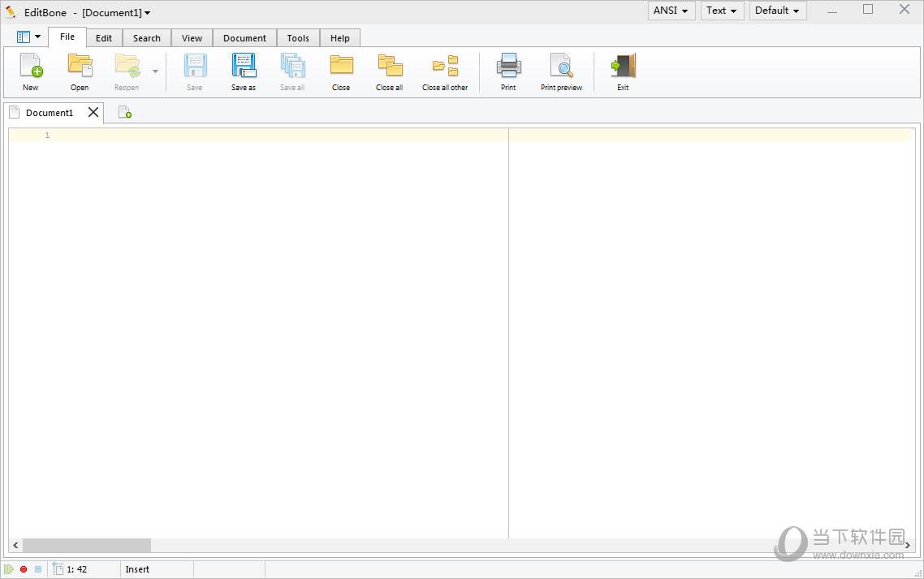Add a new document tab with plus icon
924x579 pixels.
125,112
